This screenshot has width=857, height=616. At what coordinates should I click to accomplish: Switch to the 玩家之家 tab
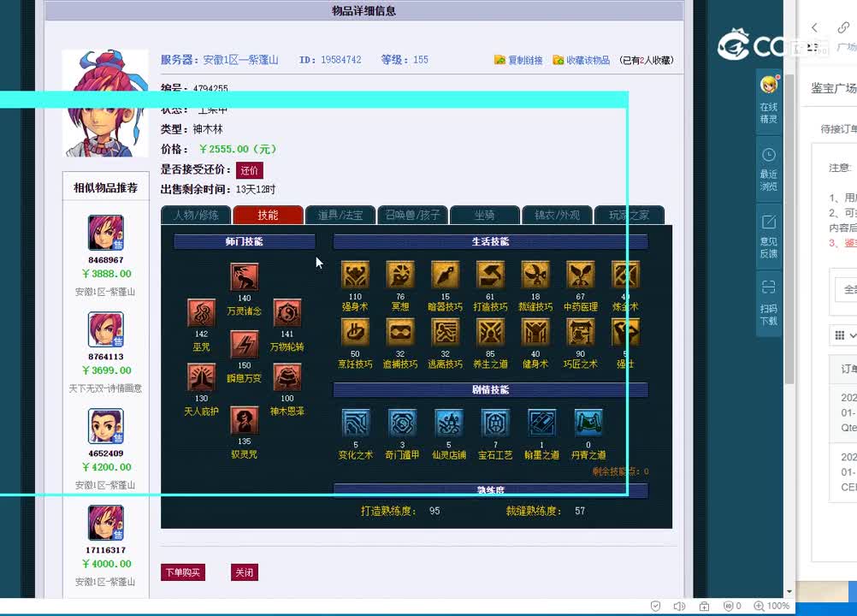point(629,215)
